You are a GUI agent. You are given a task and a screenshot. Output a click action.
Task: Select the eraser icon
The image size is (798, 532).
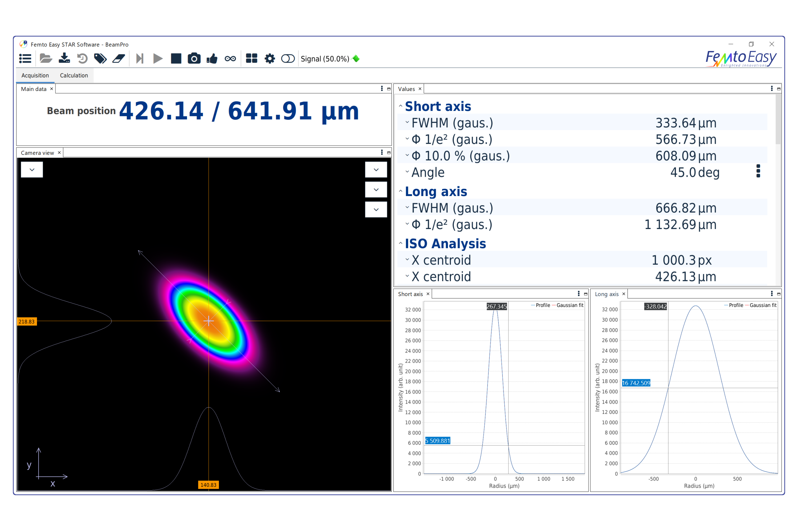(x=119, y=59)
